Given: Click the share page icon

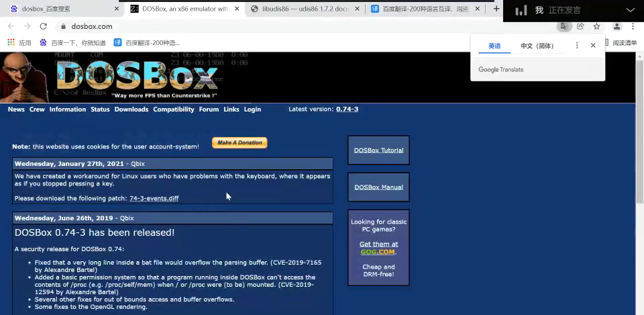Looking at the screenshot, I should pos(580,26).
